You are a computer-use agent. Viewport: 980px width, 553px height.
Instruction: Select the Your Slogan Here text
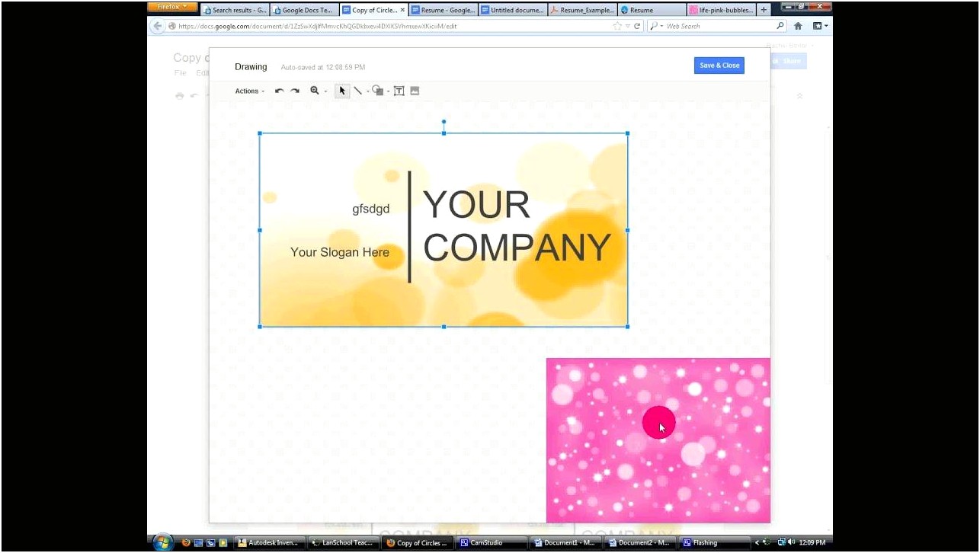340,252
